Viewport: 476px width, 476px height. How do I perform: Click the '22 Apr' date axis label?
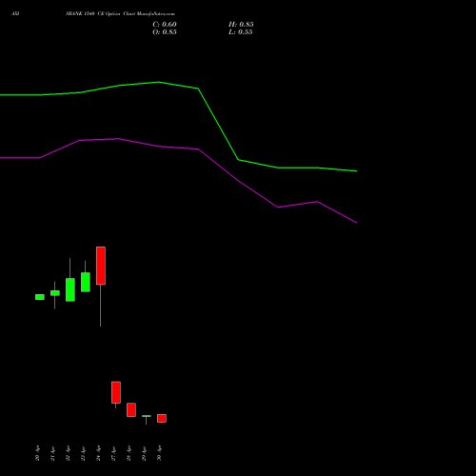(x=68, y=453)
